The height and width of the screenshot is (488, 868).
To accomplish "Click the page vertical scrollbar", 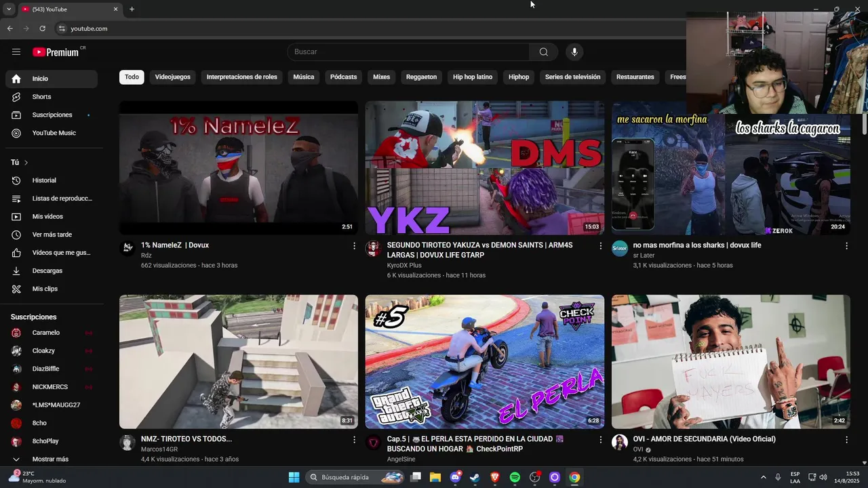I will click(x=865, y=124).
